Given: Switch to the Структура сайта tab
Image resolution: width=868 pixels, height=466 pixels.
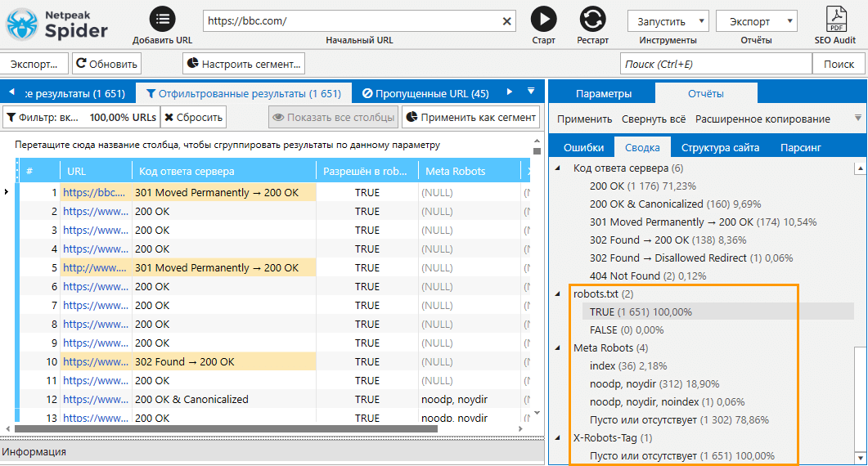Looking at the screenshot, I should pos(720,147).
